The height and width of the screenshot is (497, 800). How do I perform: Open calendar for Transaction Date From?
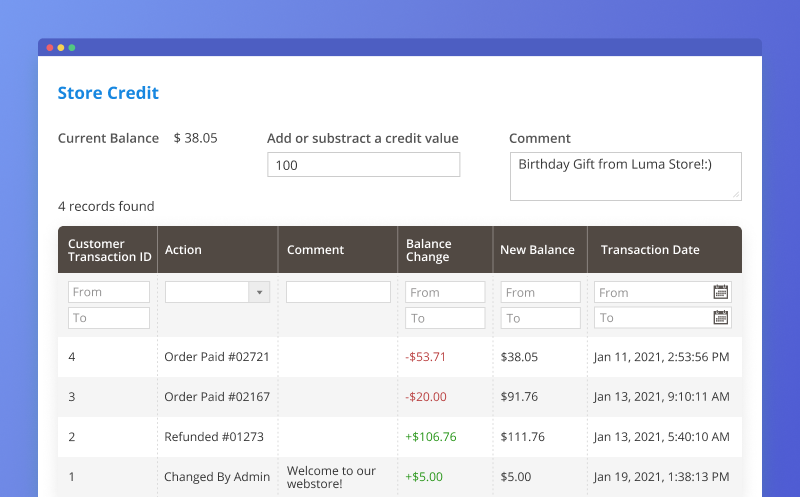(x=721, y=292)
